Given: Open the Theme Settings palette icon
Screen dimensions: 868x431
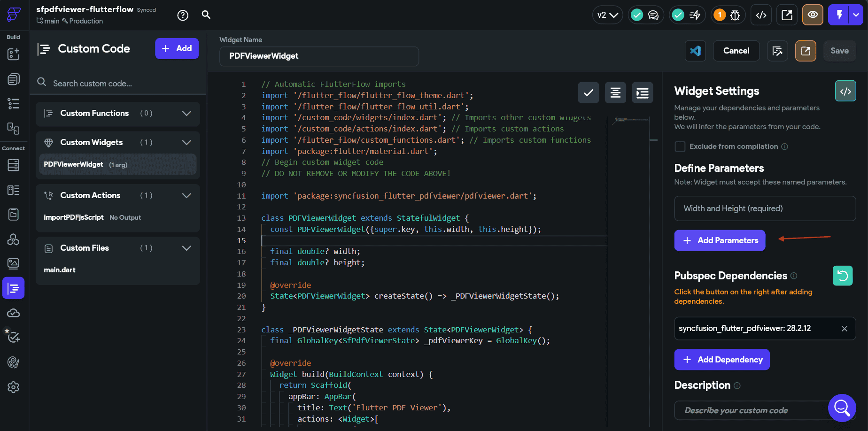Looking at the screenshot, I should (14, 362).
